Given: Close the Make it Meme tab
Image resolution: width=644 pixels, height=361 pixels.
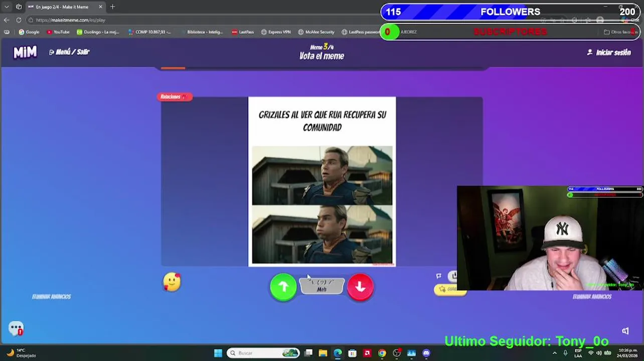Looking at the screenshot, I should coord(100,7).
